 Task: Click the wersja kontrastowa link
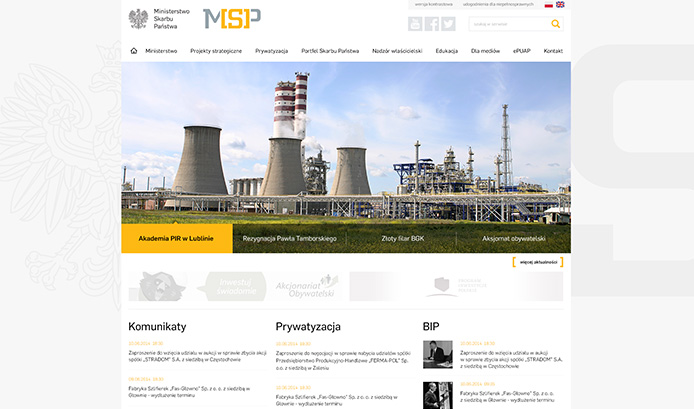433,4
